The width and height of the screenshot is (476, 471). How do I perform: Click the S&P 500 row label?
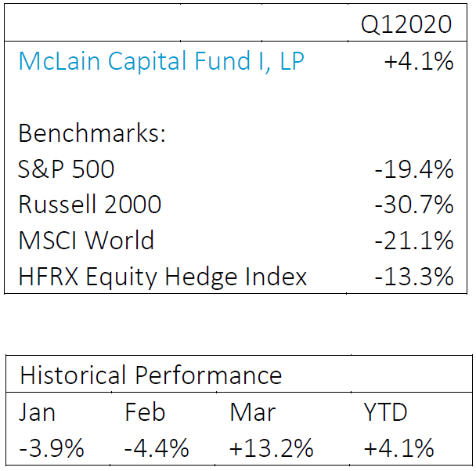point(66,169)
